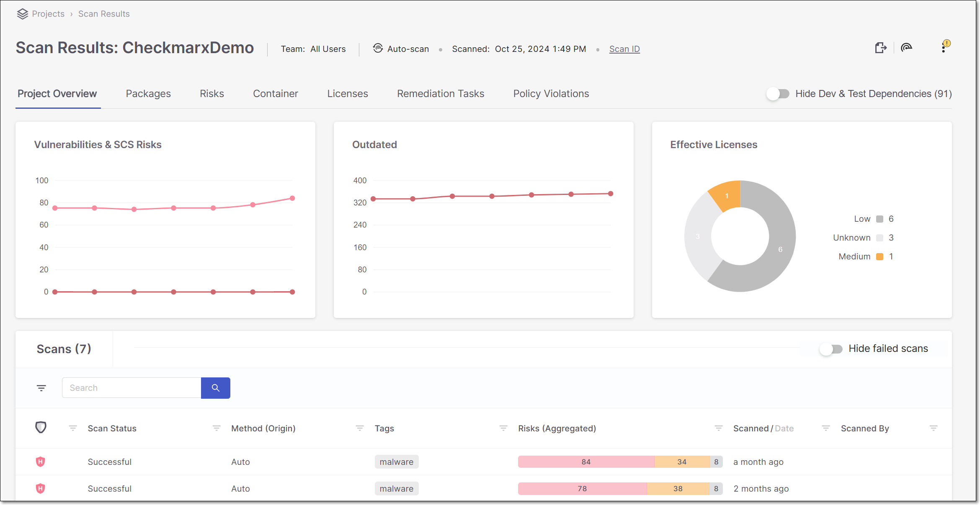This screenshot has height=505, width=980.
Task: Click inside the Search input field
Action: coord(132,388)
